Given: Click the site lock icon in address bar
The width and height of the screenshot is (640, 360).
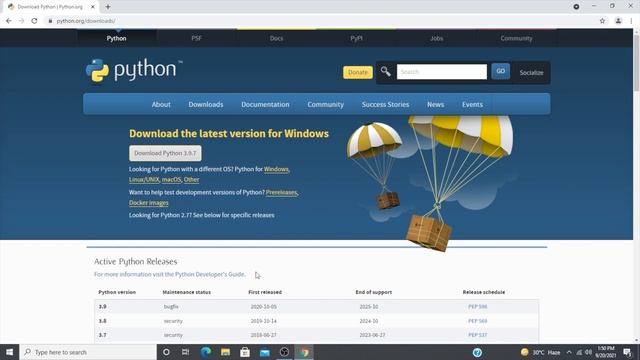Looking at the screenshot, I should tap(50, 21).
